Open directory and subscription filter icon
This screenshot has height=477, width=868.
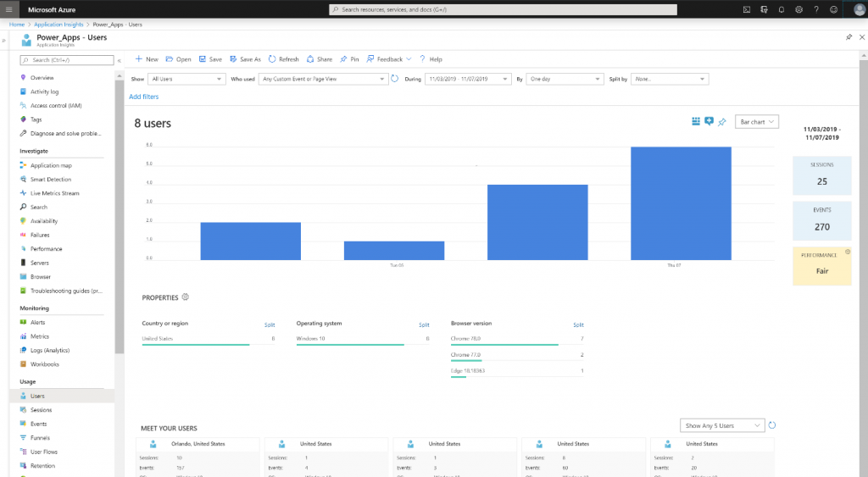(764, 9)
